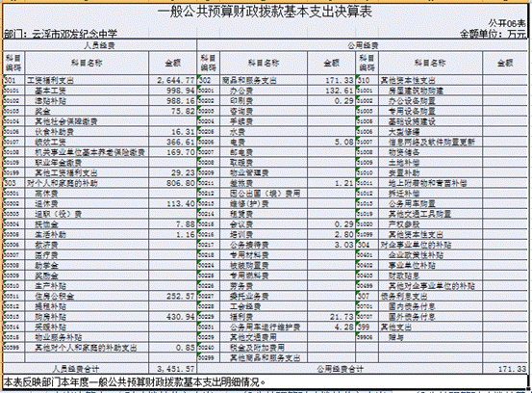Viewport: 532px width, 393px height.
Task: Click the cell 商品和服务支出
Action: (x=264, y=81)
